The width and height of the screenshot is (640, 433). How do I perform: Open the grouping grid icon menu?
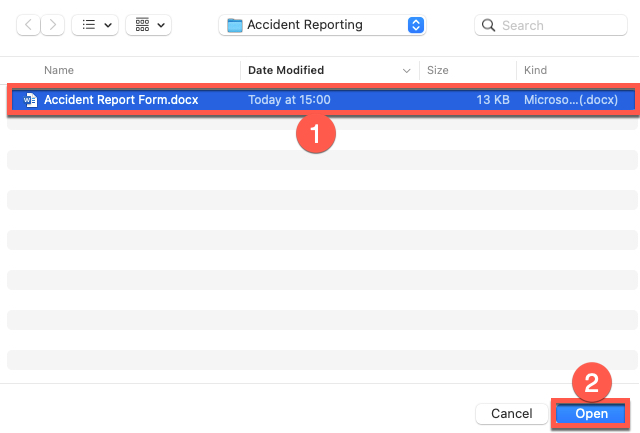click(141, 24)
